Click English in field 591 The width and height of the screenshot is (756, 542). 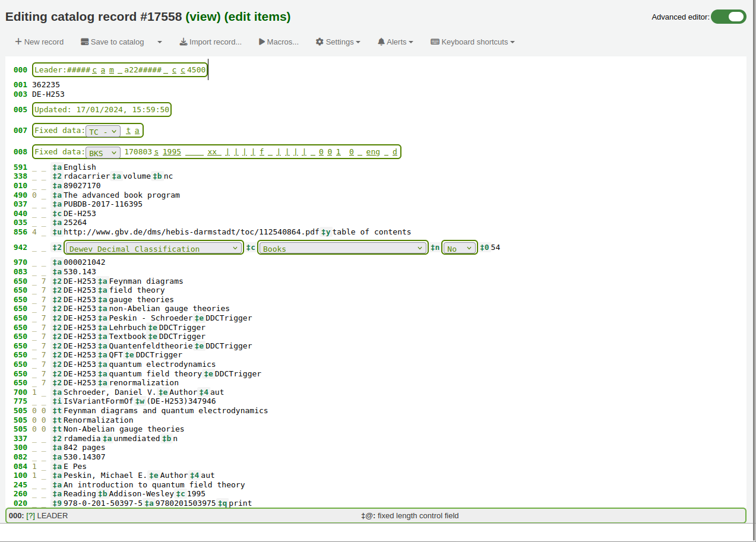pyautogui.click(x=80, y=167)
